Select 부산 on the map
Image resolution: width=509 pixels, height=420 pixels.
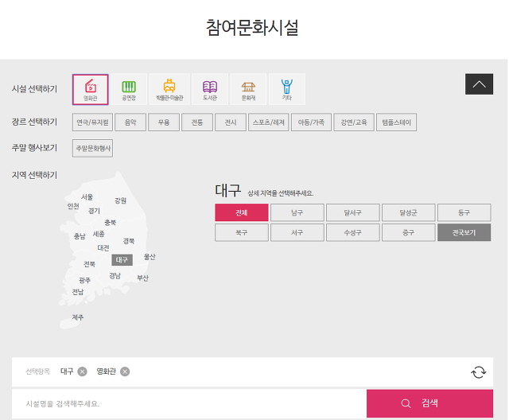click(142, 278)
